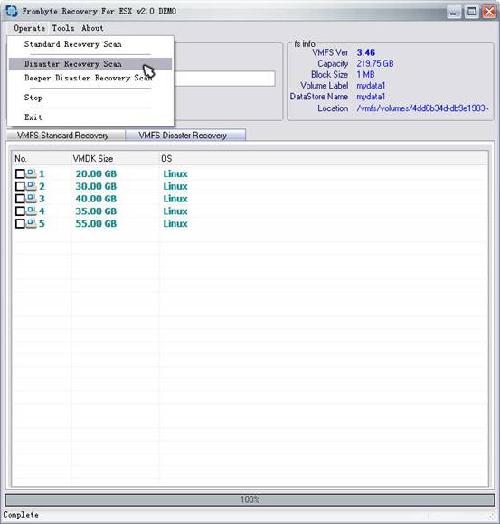Screen dimensions: 500x524
Task: Enable the checkbox for the 55.00 GB entry
Action: tap(20, 224)
